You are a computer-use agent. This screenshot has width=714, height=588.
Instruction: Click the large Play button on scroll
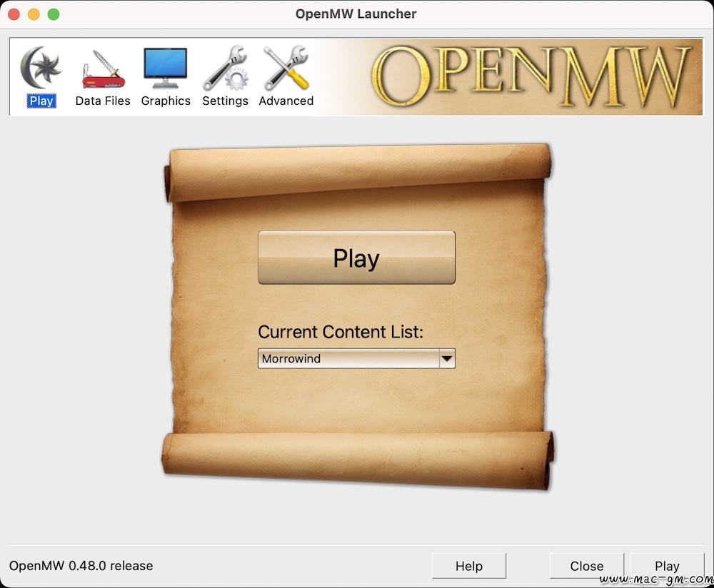[356, 258]
